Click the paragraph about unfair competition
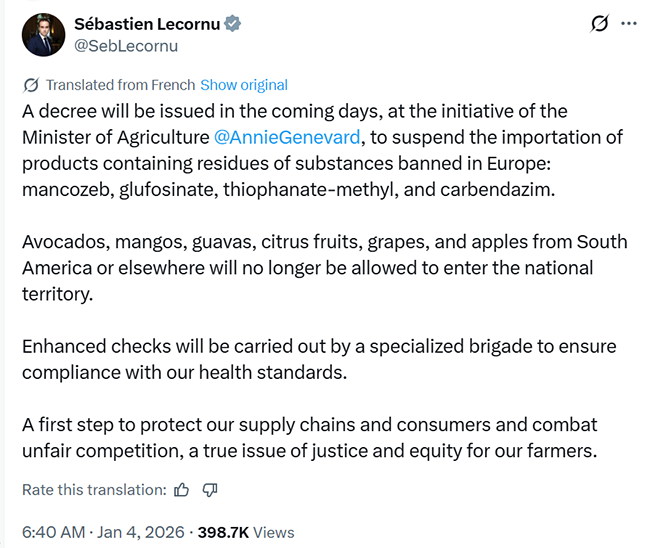Screen dimensions: 650x548 320,438
